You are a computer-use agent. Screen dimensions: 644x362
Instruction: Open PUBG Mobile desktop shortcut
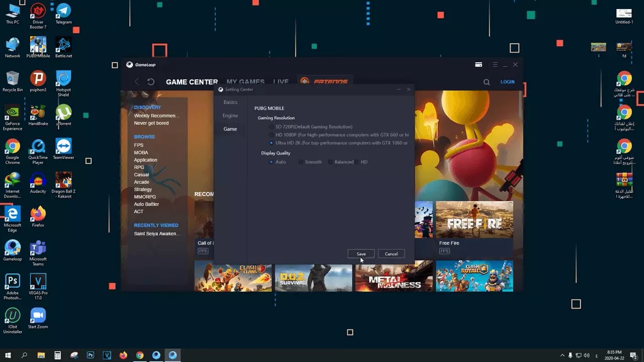pyautogui.click(x=38, y=47)
